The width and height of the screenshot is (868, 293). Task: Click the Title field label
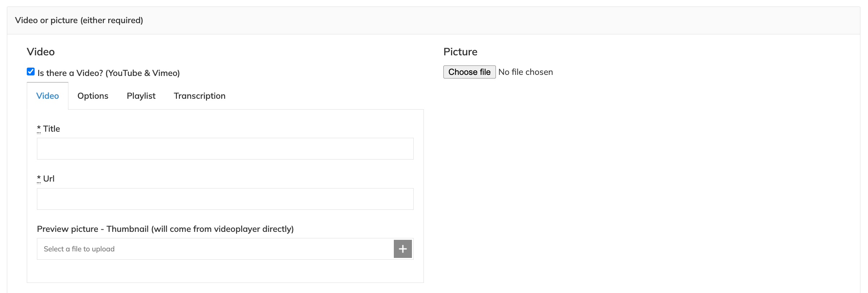(x=51, y=129)
